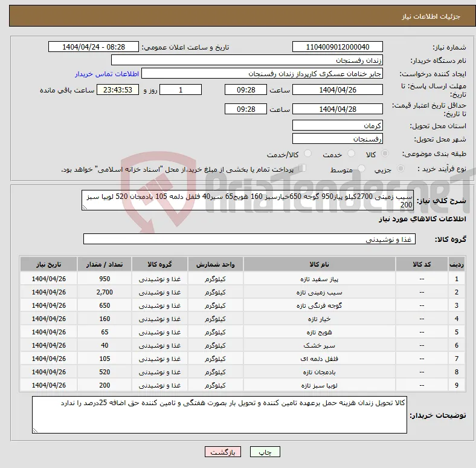Image resolution: width=476 pixels, height=468 pixels.
Task: Click the buyer organization field زندان رفسنجان
Action: (247, 60)
